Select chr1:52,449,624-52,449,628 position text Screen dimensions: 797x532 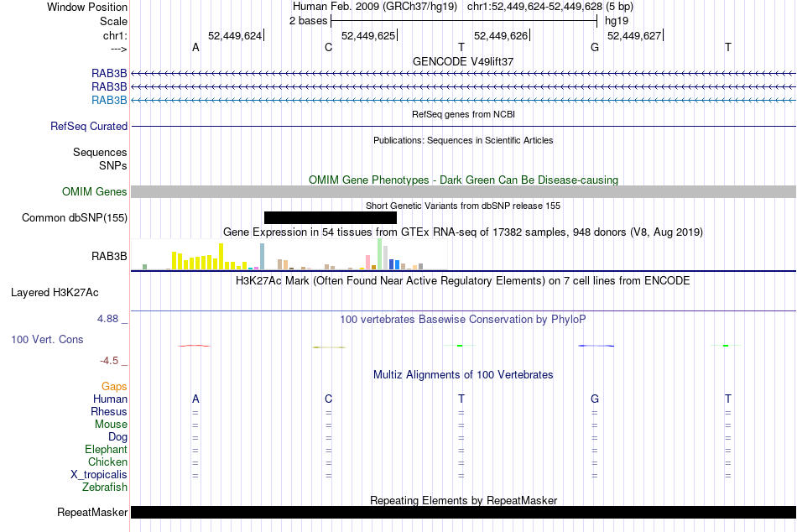click(x=534, y=7)
